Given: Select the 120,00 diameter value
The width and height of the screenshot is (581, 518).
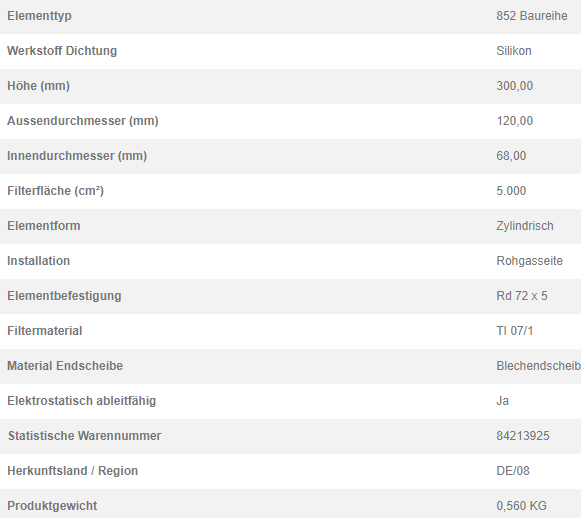Looking at the screenshot, I should 515,121.
